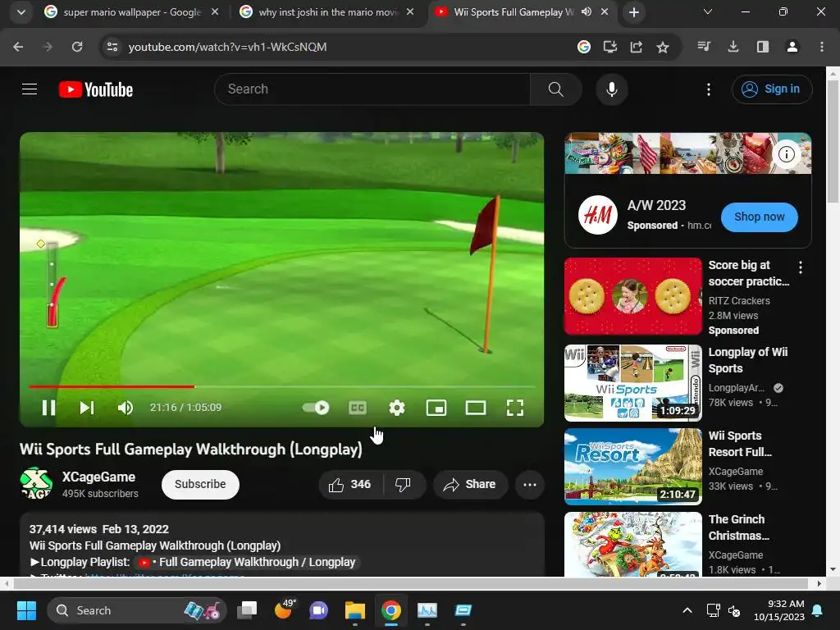
Task: Switch to miniplayer mode
Action: (436, 409)
